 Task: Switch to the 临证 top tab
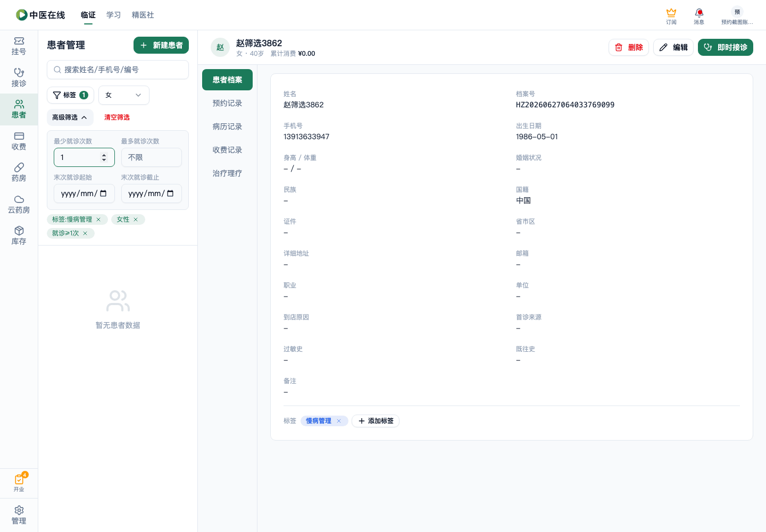[x=88, y=15]
